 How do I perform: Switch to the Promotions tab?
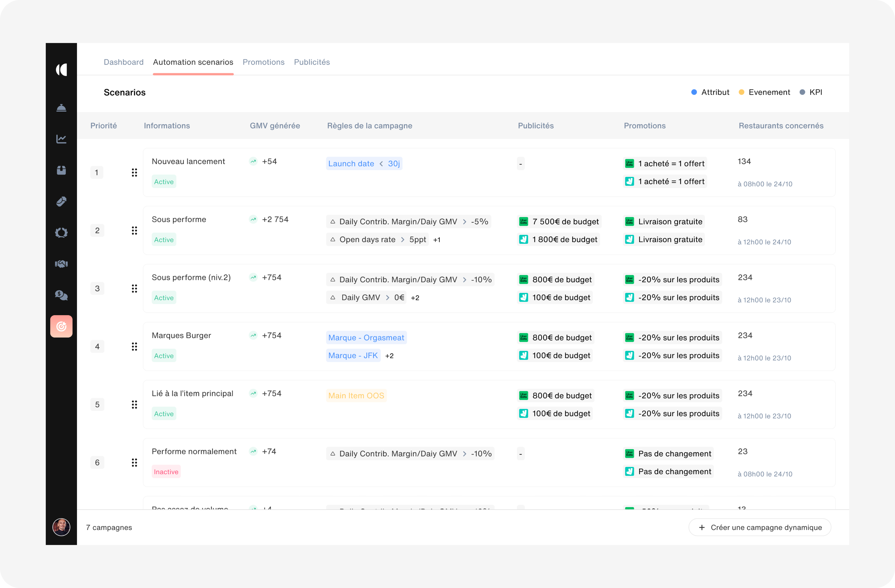pyautogui.click(x=263, y=62)
